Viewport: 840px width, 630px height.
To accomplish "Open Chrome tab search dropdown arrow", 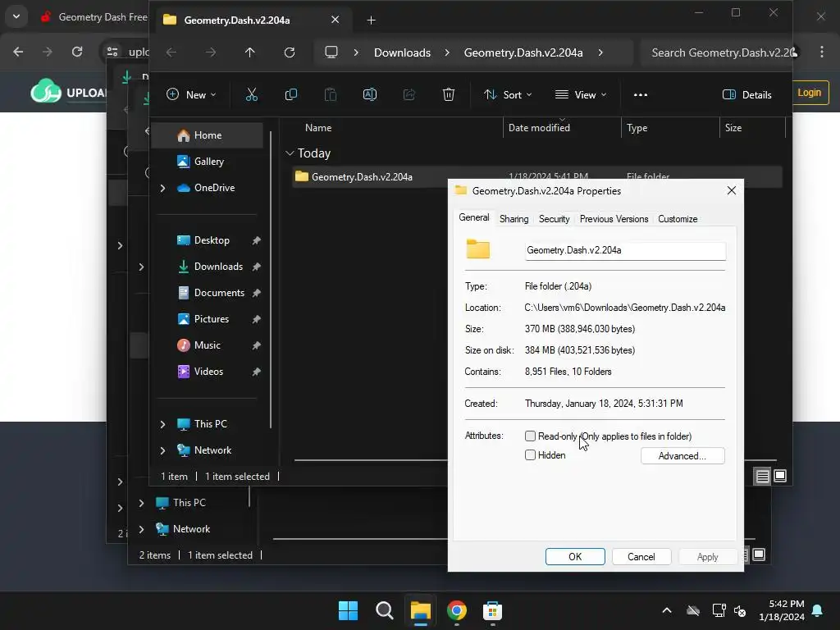I will click(x=16, y=16).
